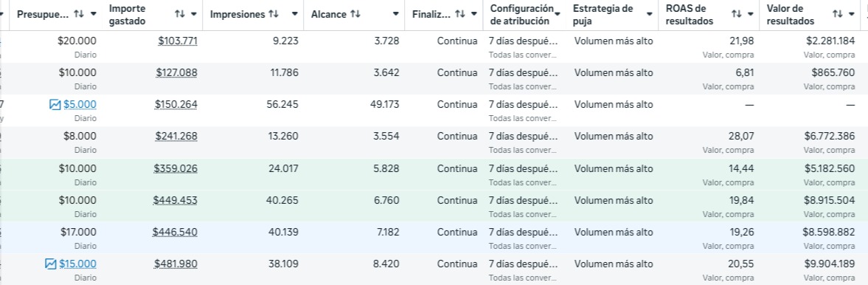Click the $17.000 daily budget cell

point(78,233)
